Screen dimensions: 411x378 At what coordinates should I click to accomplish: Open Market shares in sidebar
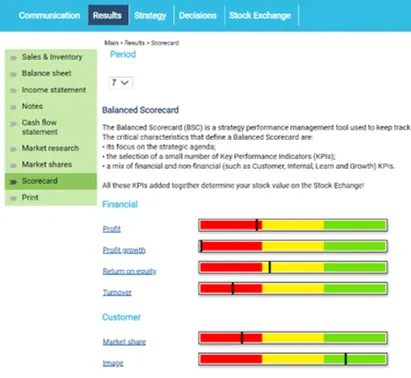click(x=47, y=164)
